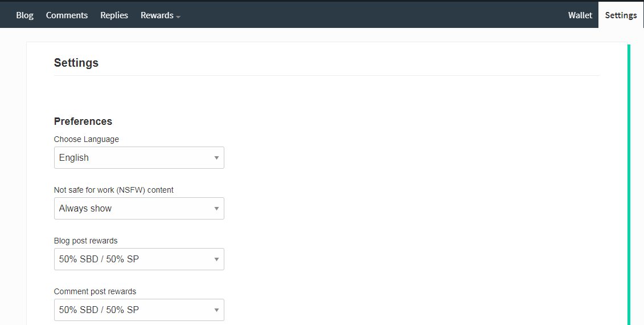644x325 pixels.
Task: View the Replies tab
Action: (114, 15)
